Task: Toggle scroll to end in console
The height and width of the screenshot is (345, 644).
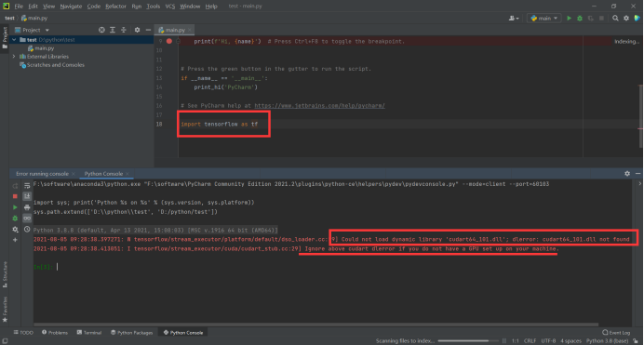Action: click(27, 196)
